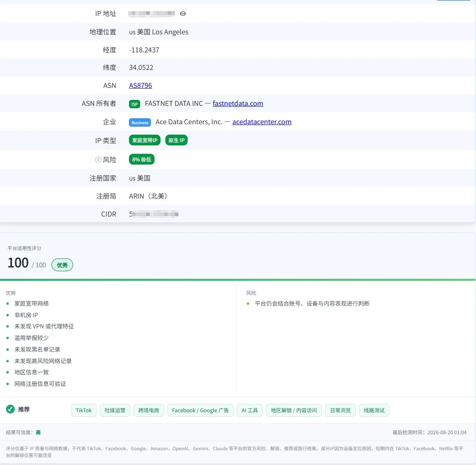
Task: Click the '/ 100' score denominator
Action: point(39,265)
